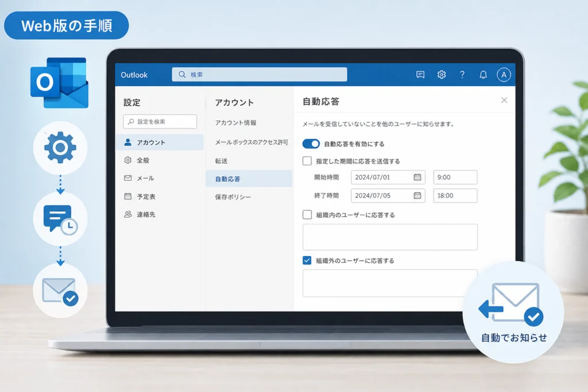Click the envelope with checkmark step icon
The height and width of the screenshot is (392, 588).
[x=60, y=291]
